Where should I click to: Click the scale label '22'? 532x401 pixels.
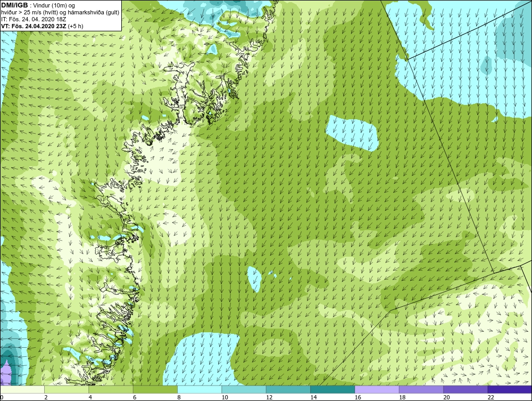point(491,398)
